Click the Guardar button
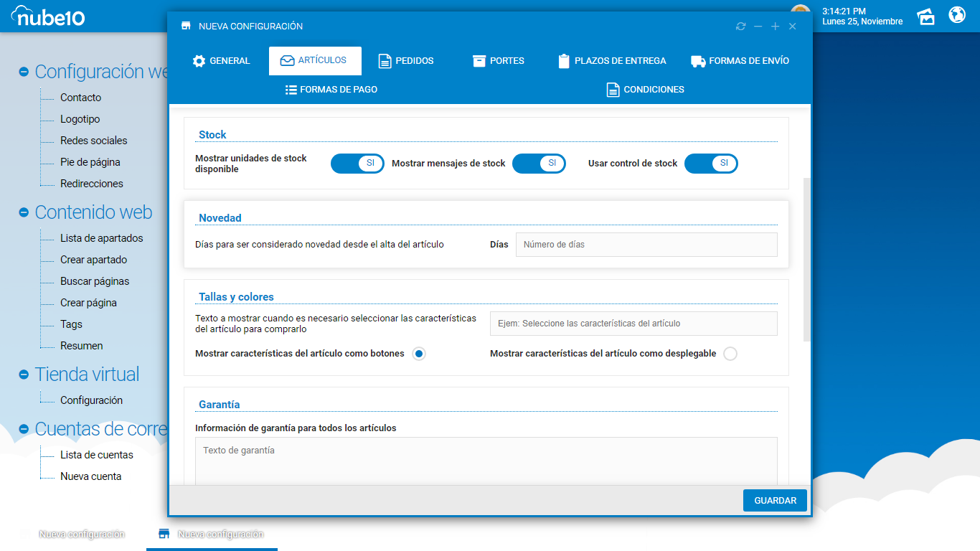This screenshot has width=980, height=551. click(775, 500)
